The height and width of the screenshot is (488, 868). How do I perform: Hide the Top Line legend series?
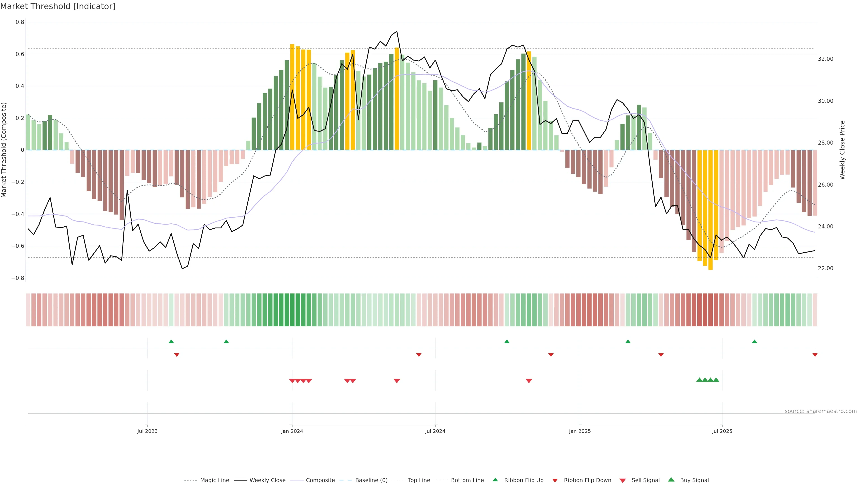pos(419,480)
